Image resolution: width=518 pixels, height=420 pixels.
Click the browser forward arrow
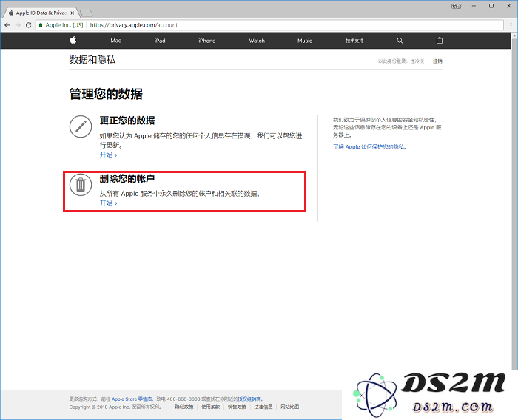18,25
